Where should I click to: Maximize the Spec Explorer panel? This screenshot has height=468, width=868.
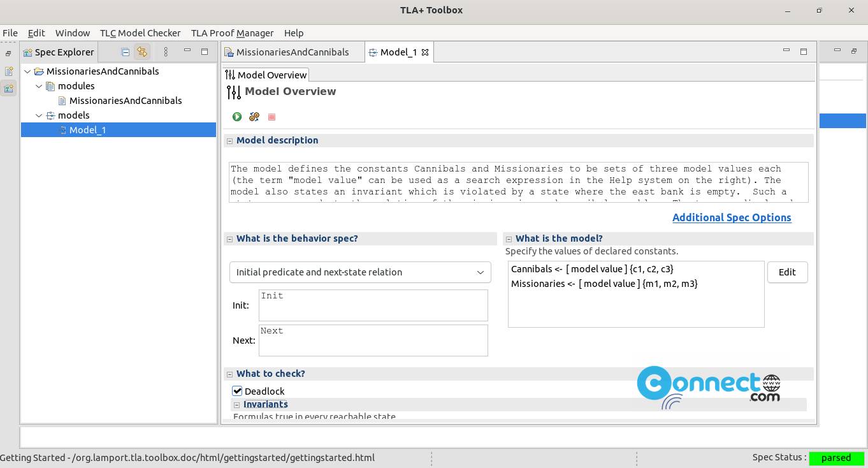205,52
